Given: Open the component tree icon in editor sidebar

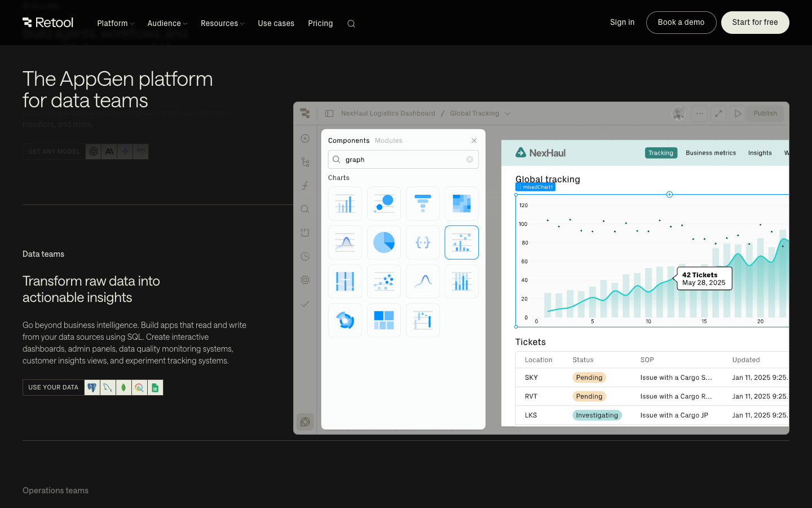Looking at the screenshot, I should point(305,162).
